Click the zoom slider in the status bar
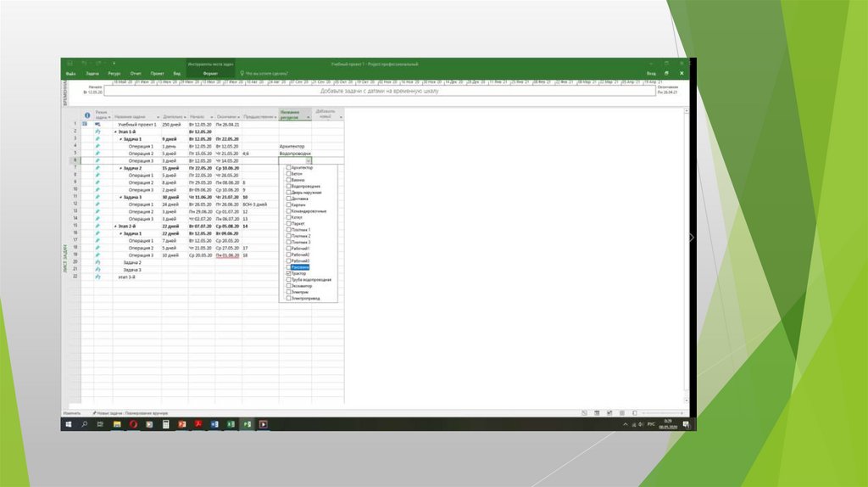The height and width of the screenshot is (487, 868). point(663,412)
